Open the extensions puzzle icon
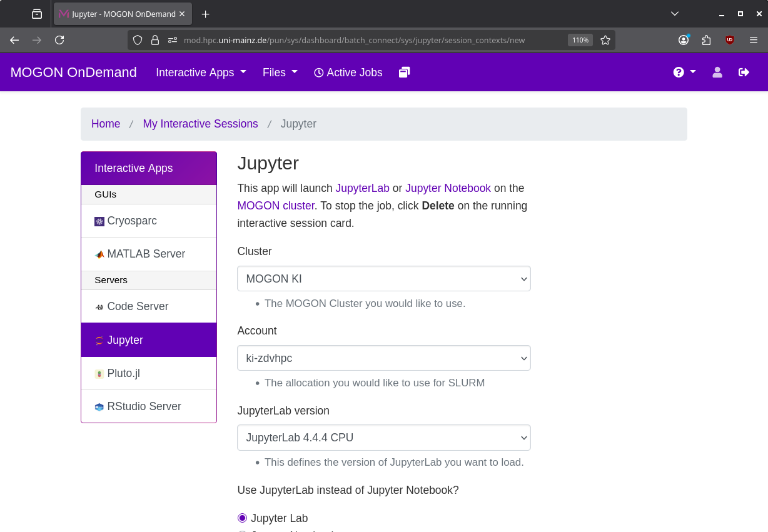This screenshot has height=532, width=768. [706, 40]
